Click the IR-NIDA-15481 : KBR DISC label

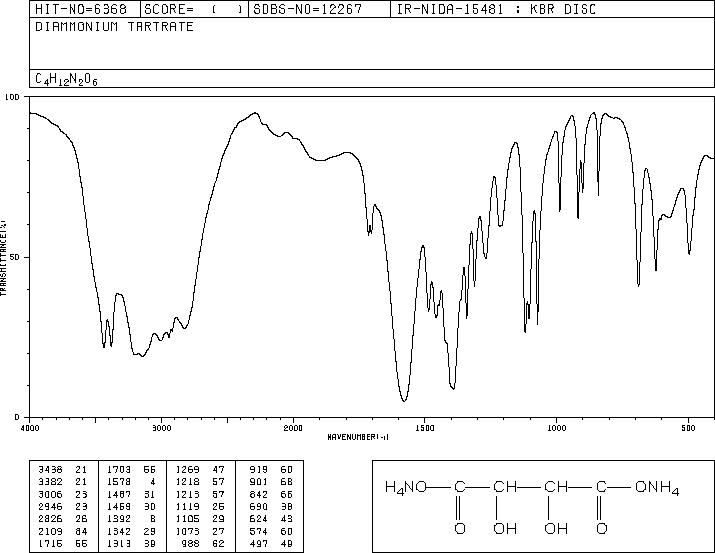[x=496, y=9]
